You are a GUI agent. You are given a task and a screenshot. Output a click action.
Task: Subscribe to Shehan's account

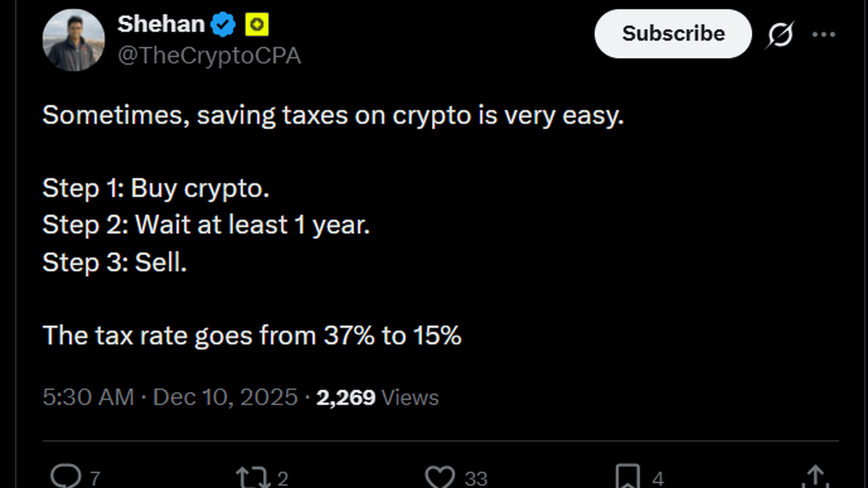(673, 34)
